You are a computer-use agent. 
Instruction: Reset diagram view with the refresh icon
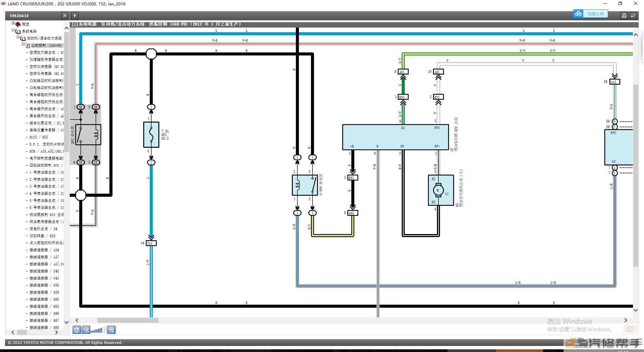click(x=76, y=329)
